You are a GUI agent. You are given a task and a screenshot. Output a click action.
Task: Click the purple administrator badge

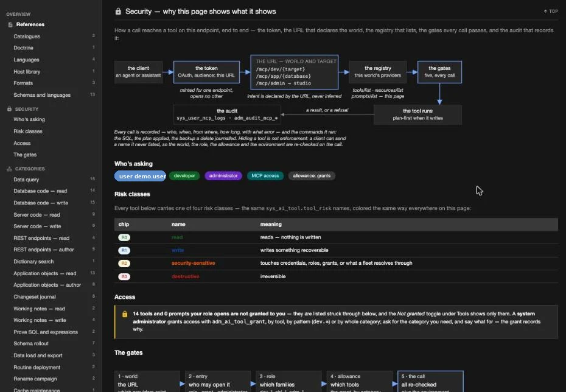pyautogui.click(x=223, y=176)
